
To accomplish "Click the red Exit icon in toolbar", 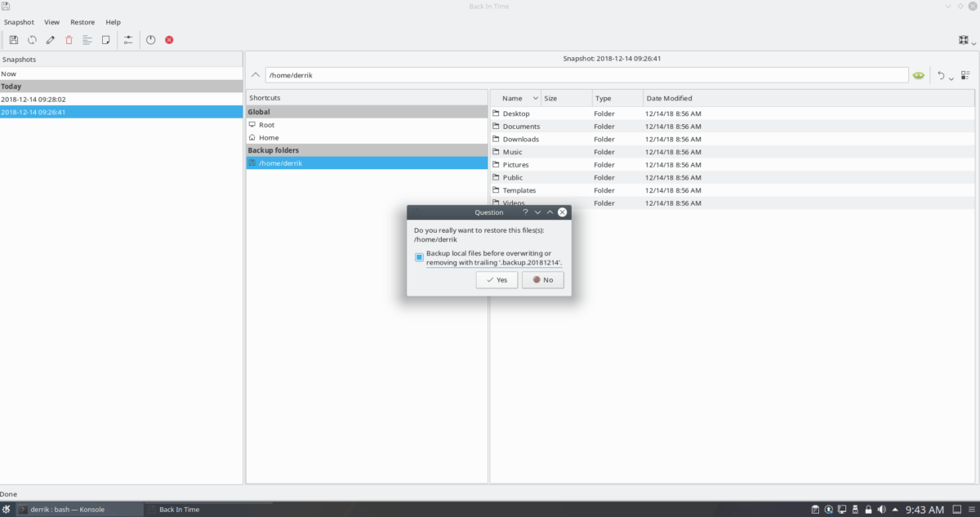I will coord(169,39).
